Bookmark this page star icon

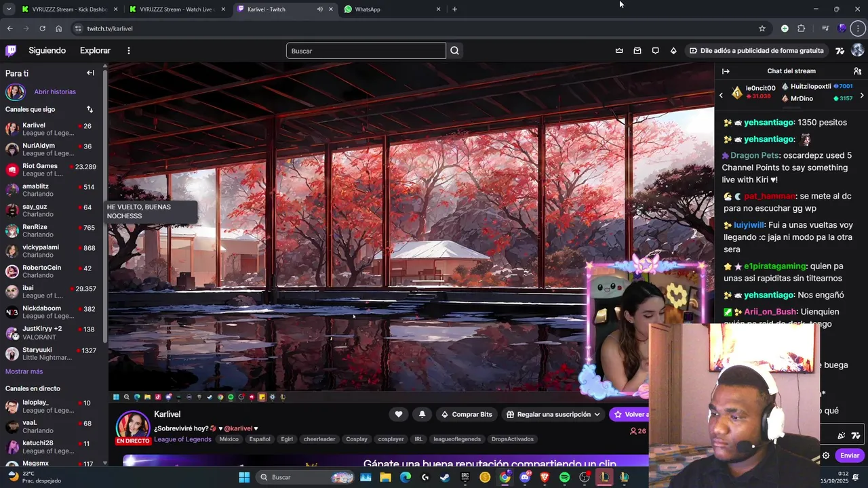(762, 28)
